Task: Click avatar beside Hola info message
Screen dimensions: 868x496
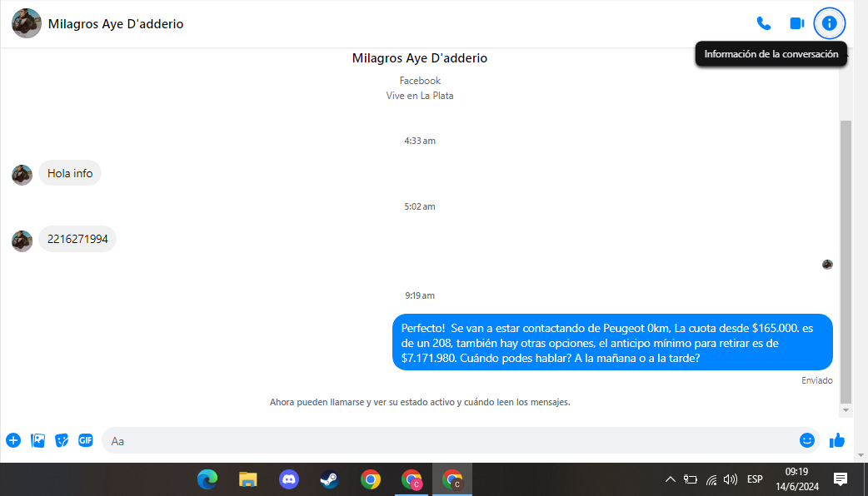Action: 22,175
